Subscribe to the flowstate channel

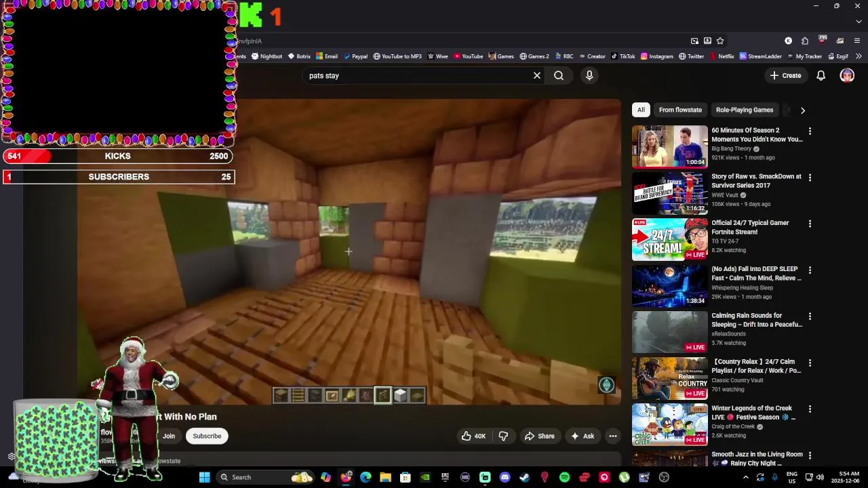[x=207, y=436]
